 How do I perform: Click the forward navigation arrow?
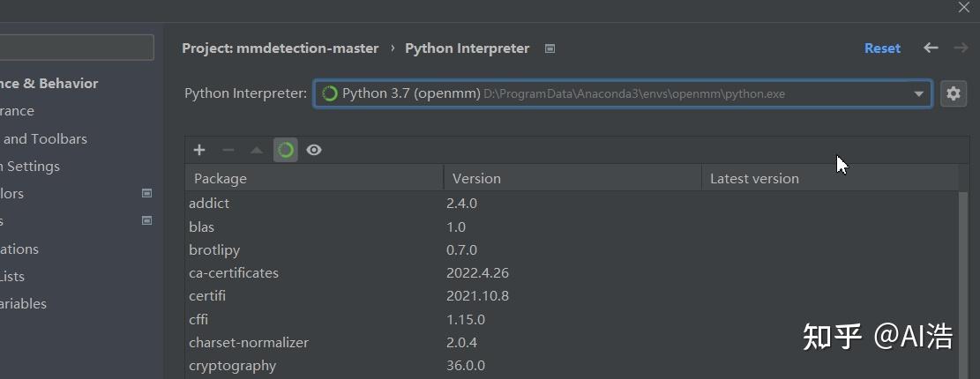tap(961, 48)
